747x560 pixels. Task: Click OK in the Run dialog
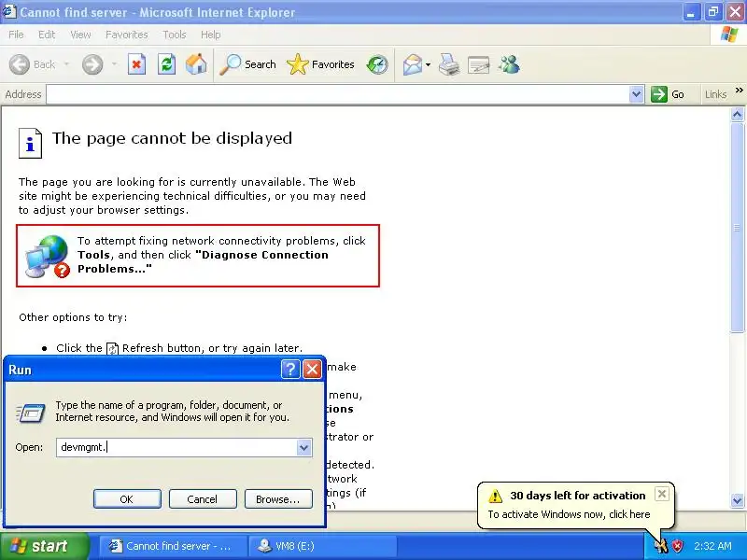pos(127,499)
